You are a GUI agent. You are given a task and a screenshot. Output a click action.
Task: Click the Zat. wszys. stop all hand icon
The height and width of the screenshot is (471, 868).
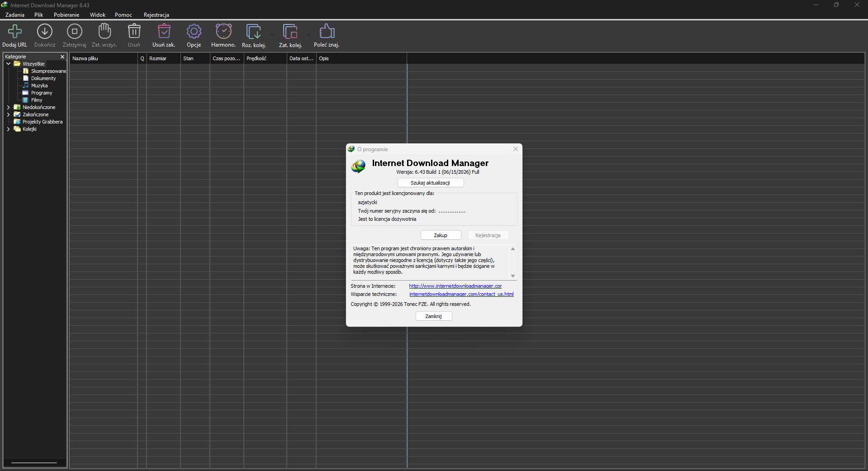point(104,31)
